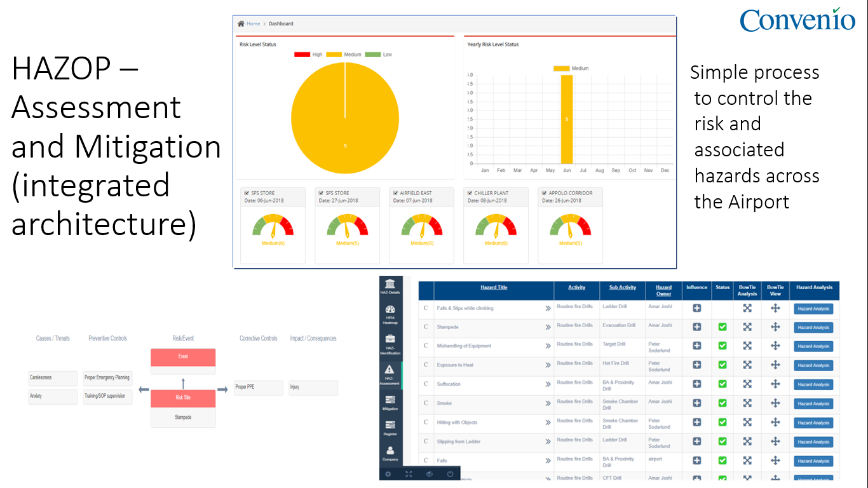The height and width of the screenshot is (488, 868).
Task: Refresh icon beside Suffocation hazard
Action: pyautogui.click(x=426, y=384)
